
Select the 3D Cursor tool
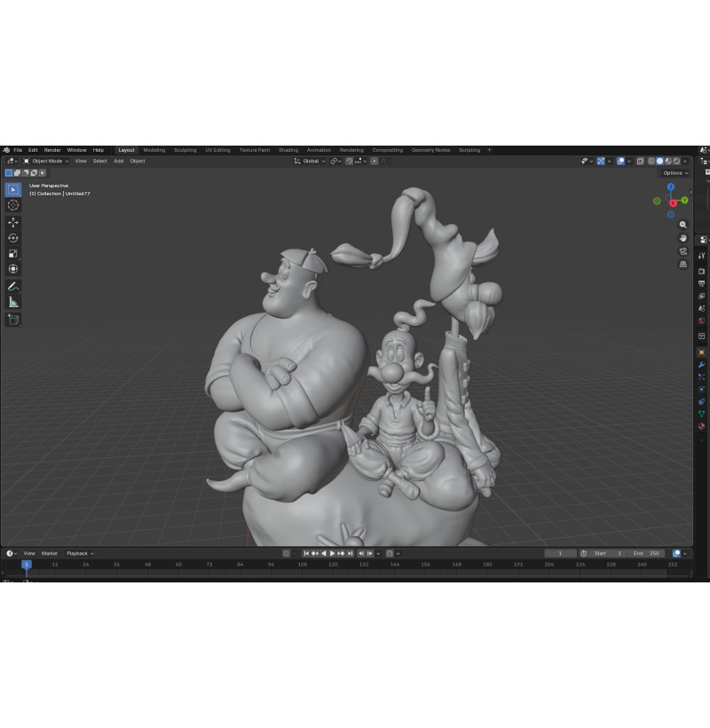pos(13,205)
